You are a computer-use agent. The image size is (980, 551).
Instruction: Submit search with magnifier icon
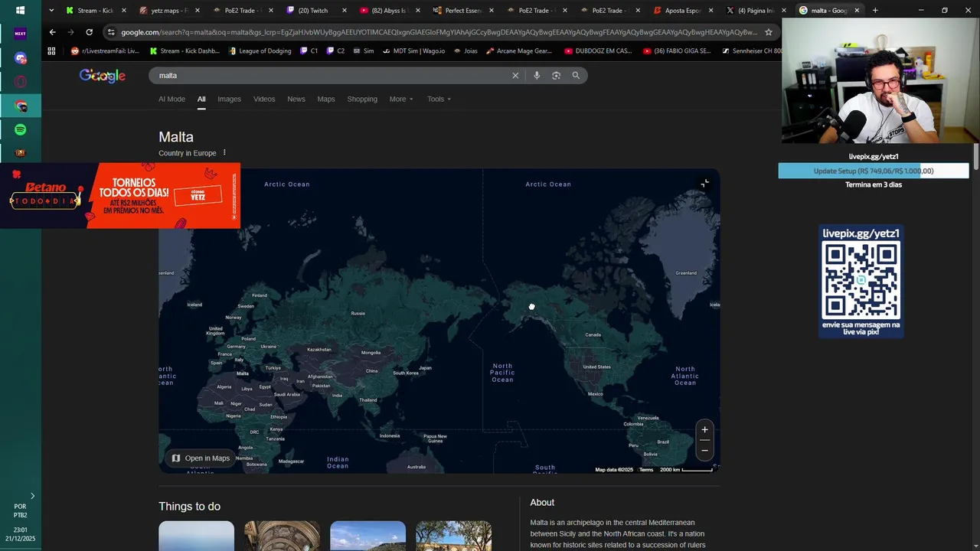coord(576,76)
